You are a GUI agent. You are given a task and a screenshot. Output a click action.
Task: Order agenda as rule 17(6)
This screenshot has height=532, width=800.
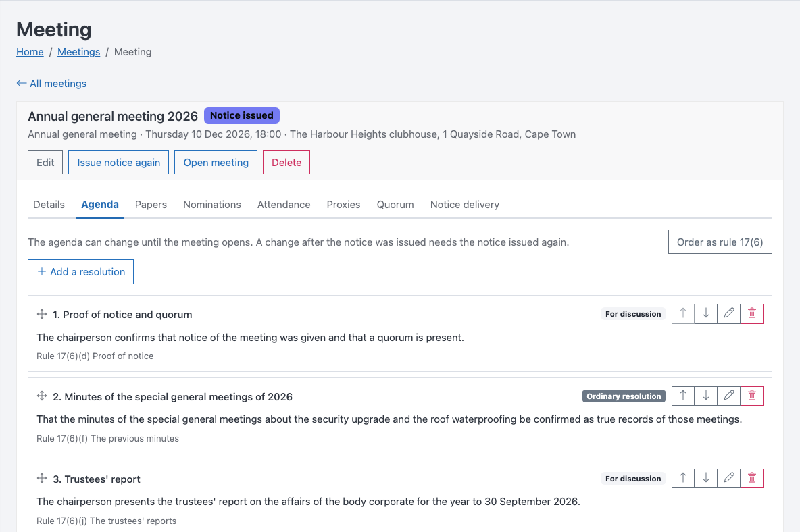point(720,242)
